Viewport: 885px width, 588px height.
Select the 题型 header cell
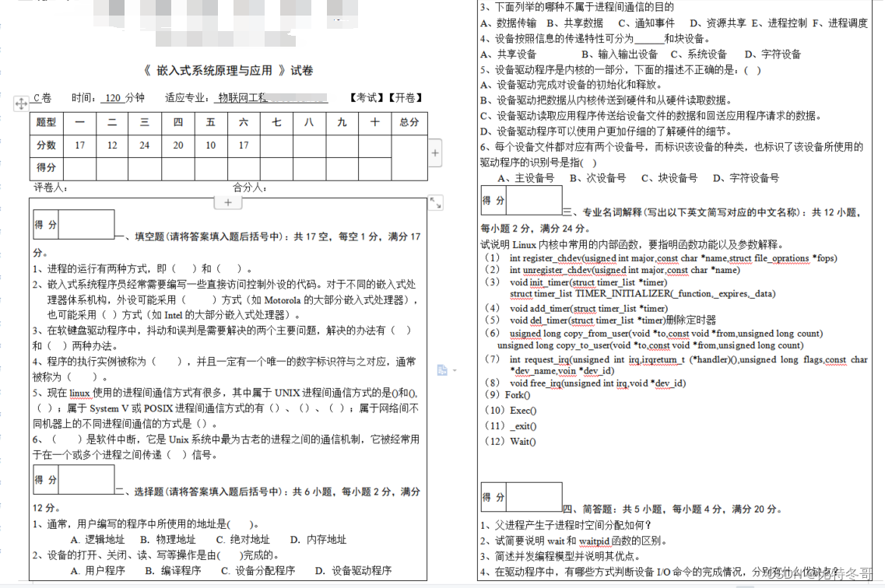pyautogui.click(x=46, y=122)
